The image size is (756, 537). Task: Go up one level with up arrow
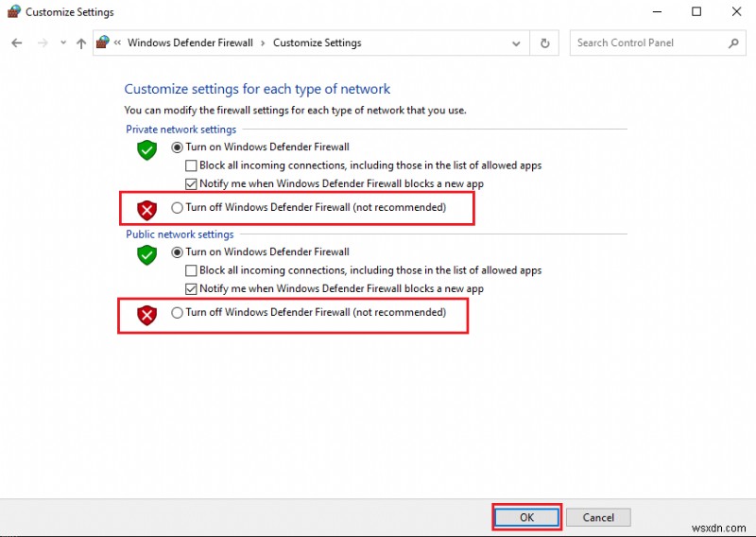pyautogui.click(x=81, y=43)
